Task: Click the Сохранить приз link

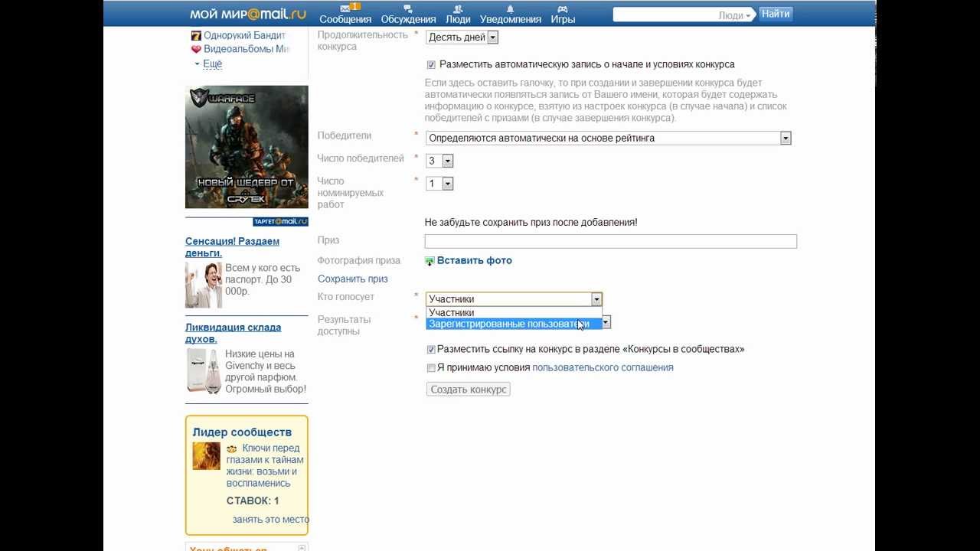Action: pyautogui.click(x=353, y=279)
